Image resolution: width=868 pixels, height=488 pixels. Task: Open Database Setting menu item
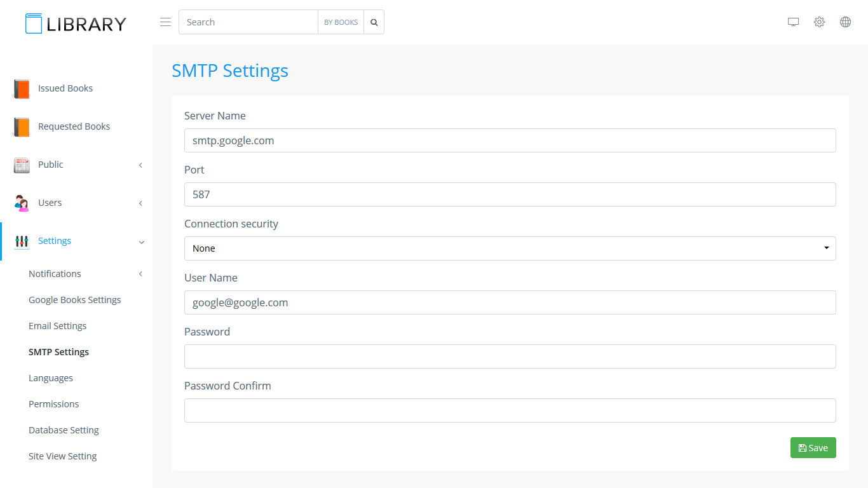[x=64, y=430]
